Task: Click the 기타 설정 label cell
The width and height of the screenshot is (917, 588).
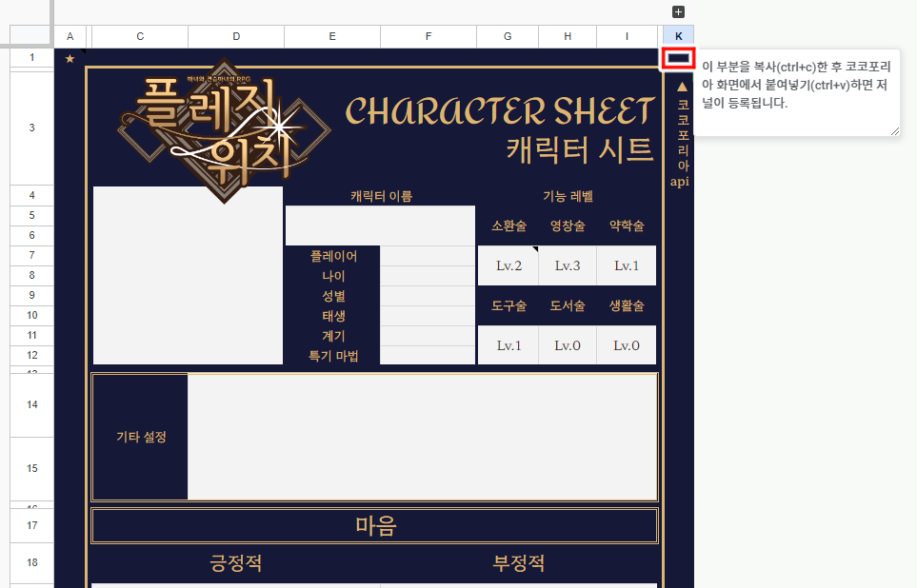Action: 141,437
